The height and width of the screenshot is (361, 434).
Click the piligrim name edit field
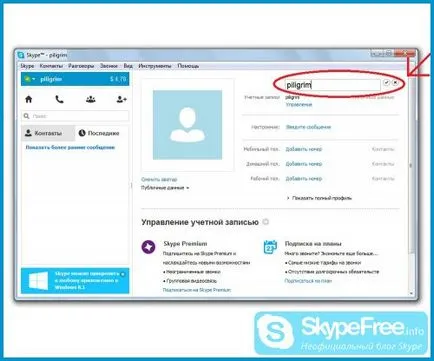point(332,85)
